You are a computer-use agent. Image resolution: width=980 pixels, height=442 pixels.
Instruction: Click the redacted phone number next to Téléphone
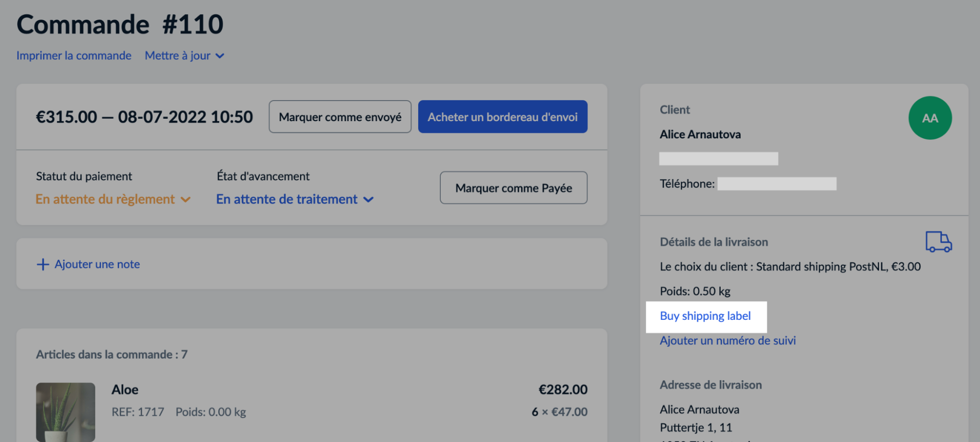pos(777,184)
